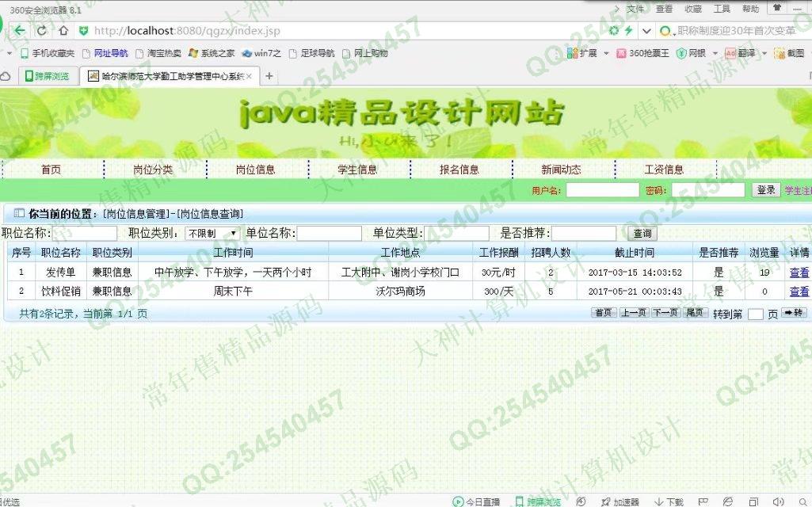The width and height of the screenshot is (812, 507).
Task: Open the search engine selector icon
Action: (x=665, y=31)
